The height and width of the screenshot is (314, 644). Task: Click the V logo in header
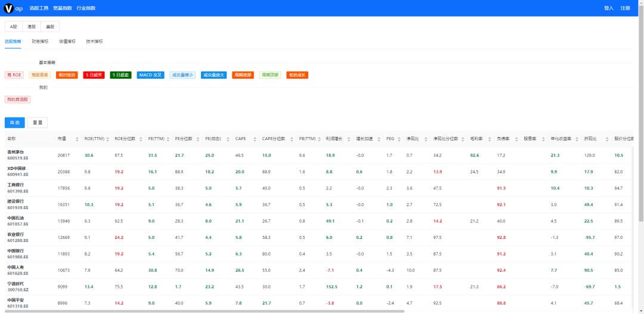click(8, 8)
